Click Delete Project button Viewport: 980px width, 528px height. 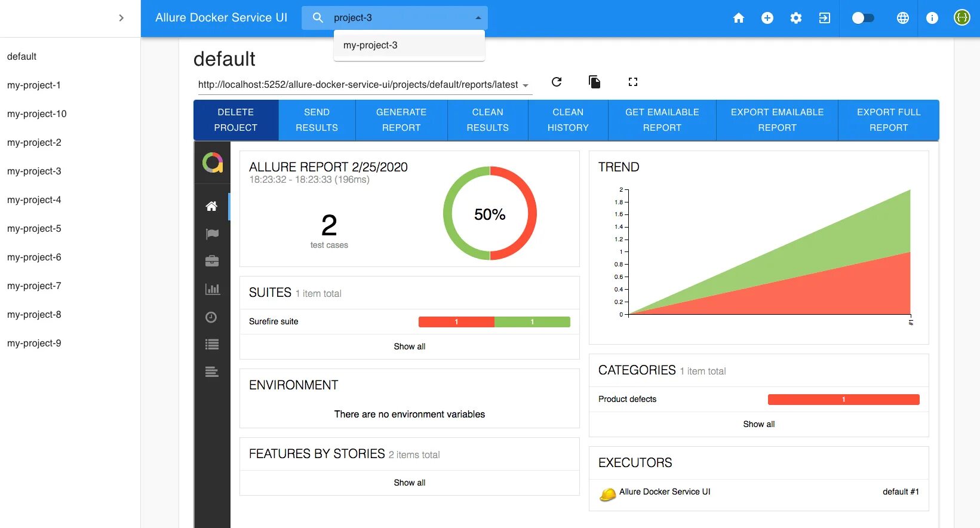pyautogui.click(x=236, y=120)
